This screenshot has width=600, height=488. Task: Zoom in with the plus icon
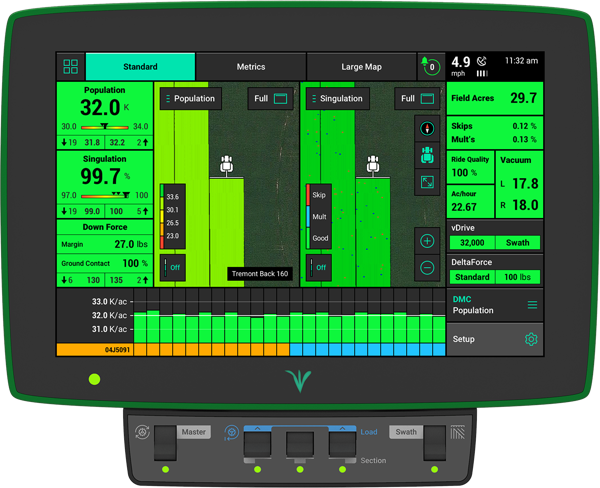click(427, 241)
